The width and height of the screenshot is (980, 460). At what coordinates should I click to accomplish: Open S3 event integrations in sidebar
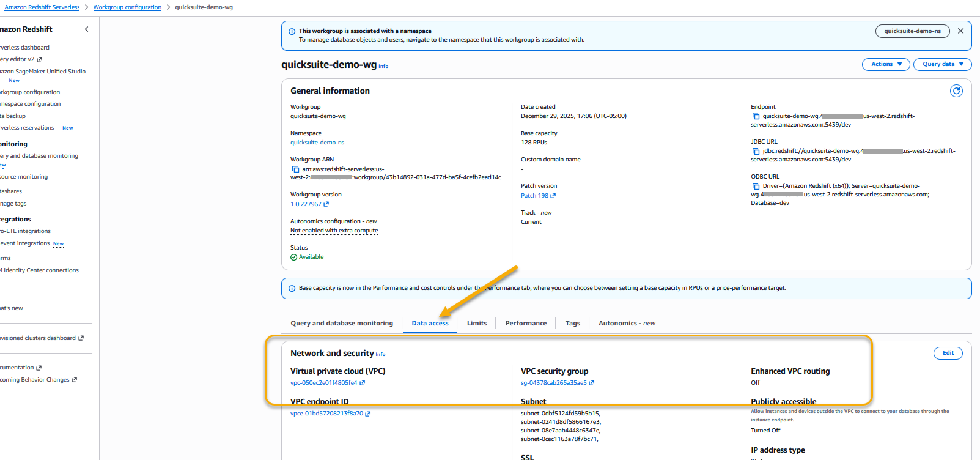tap(25, 243)
